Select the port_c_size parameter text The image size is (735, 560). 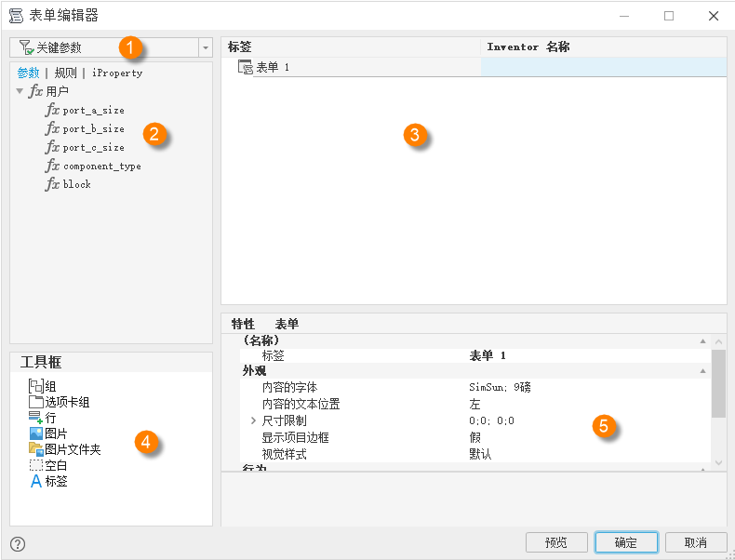(x=94, y=148)
